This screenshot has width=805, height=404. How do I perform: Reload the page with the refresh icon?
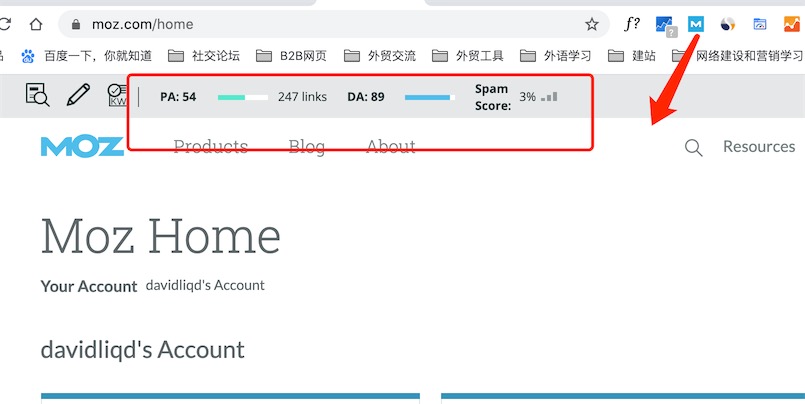tap(4, 24)
